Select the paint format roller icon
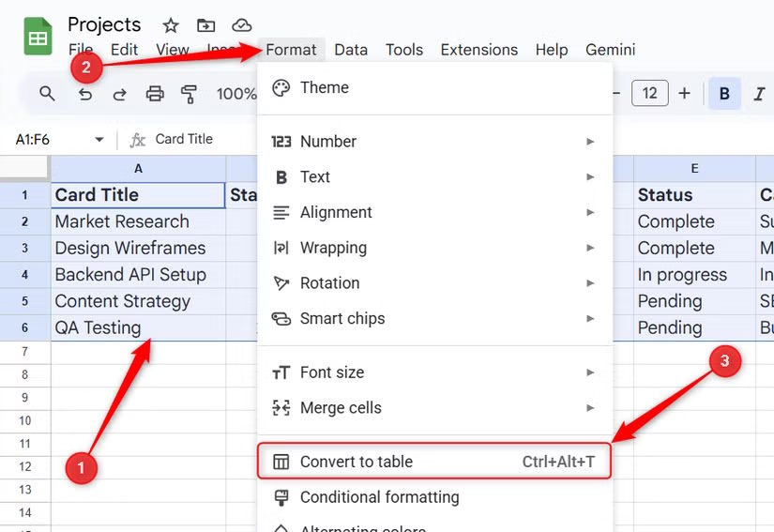 click(x=189, y=94)
